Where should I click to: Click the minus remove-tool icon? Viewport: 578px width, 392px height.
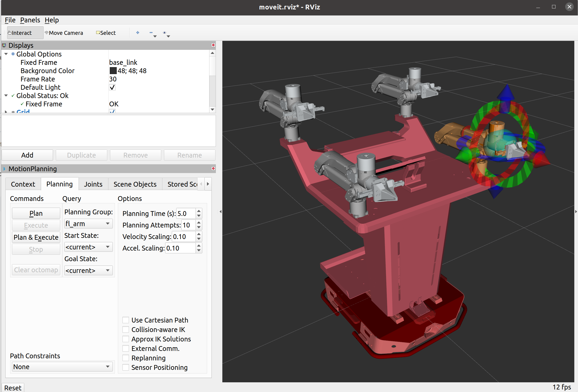151,33
